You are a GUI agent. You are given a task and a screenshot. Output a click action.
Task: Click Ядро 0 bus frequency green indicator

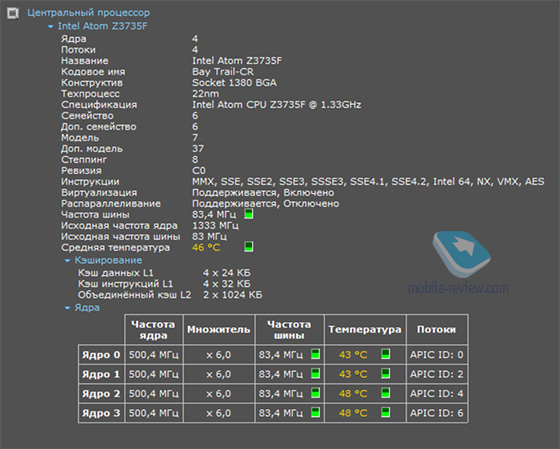tap(315, 354)
